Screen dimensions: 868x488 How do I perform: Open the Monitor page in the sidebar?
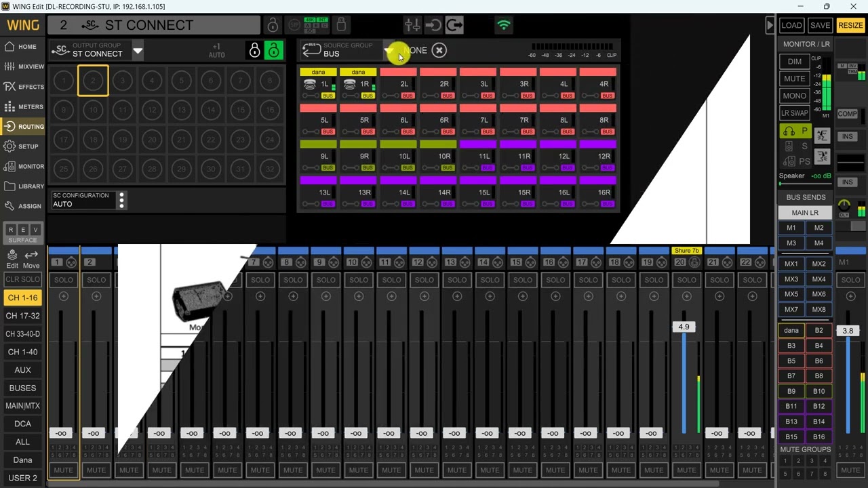[22, 166]
